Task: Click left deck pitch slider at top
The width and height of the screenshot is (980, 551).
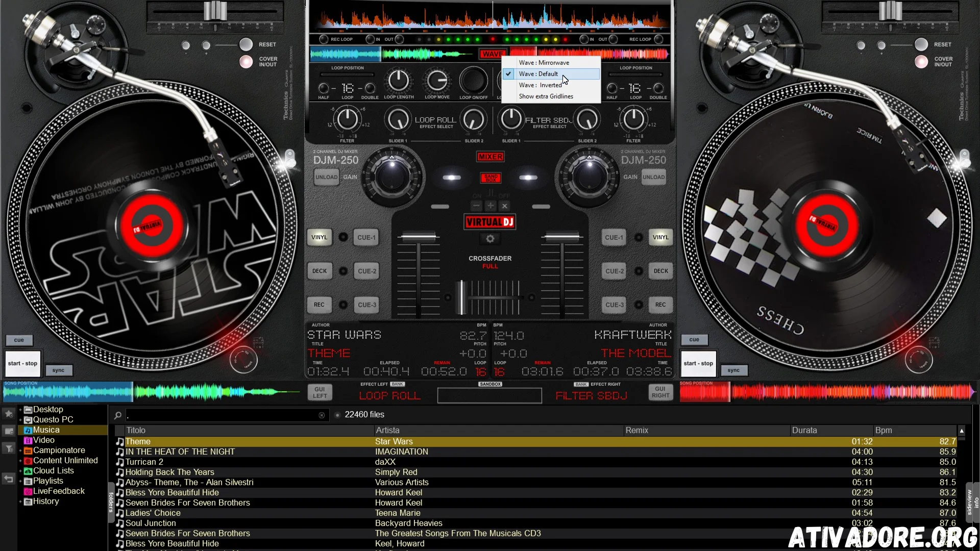Action: pos(215,10)
